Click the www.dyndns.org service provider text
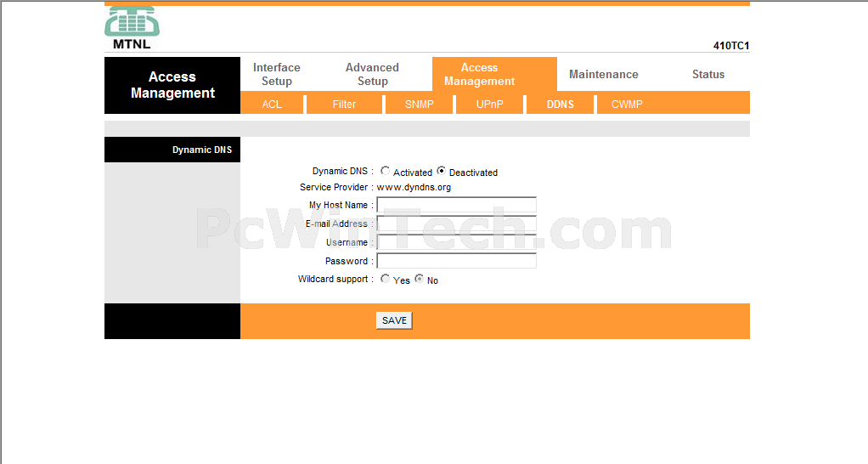Viewport: 868px width, 464px height. 414,187
